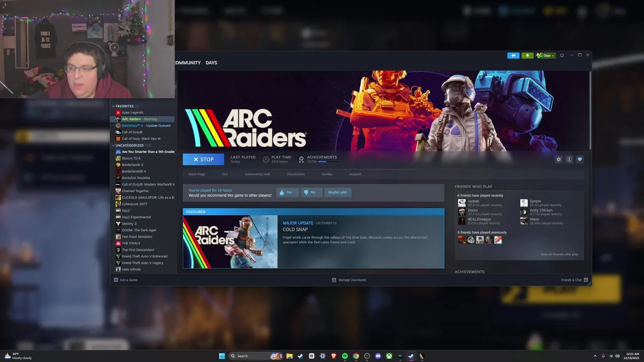Click the Destiny 2 game icon
The image size is (644, 362).
pyautogui.click(x=118, y=224)
